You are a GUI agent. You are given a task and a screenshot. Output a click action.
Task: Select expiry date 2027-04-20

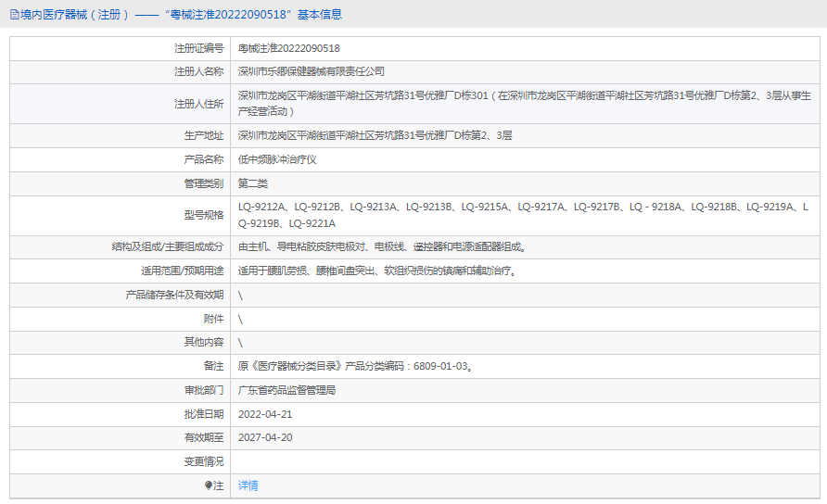(x=265, y=437)
